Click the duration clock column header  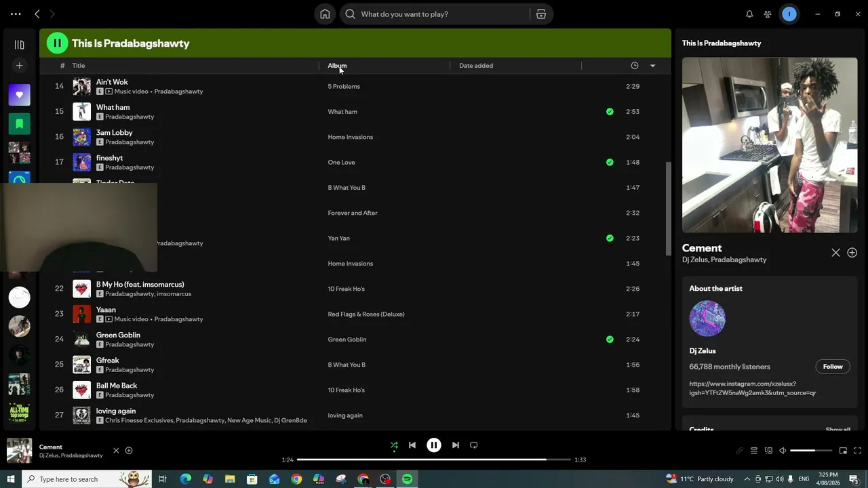click(635, 66)
